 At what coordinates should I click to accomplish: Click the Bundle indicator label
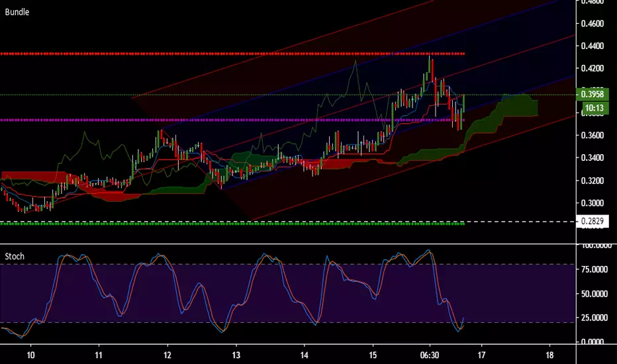[17, 12]
